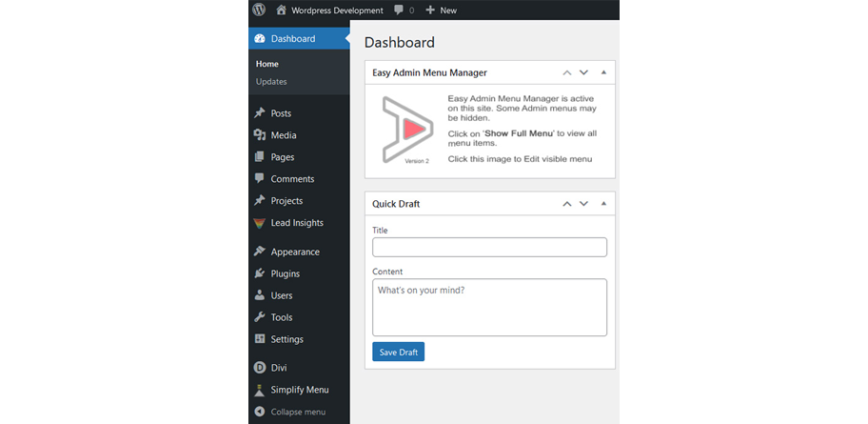The width and height of the screenshot is (868, 424).
Task: Open the comments bubble icon in admin bar
Action: (399, 10)
